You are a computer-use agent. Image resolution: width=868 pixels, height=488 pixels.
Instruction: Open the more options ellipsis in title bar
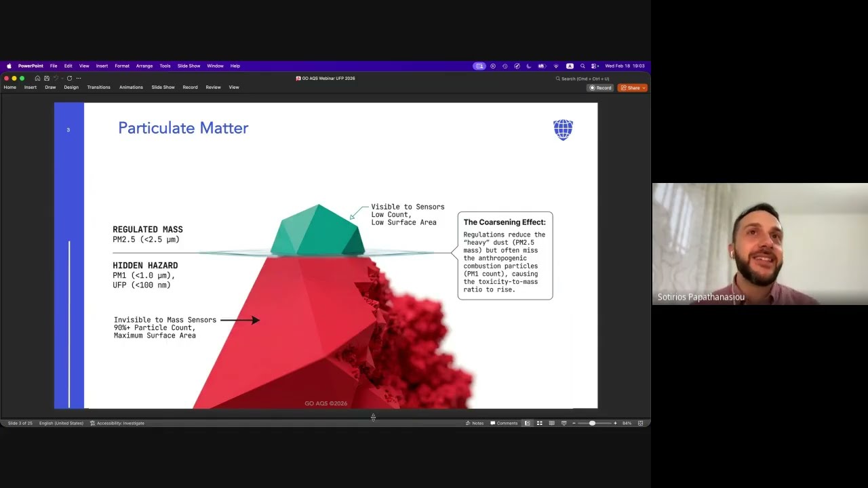(79, 78)
